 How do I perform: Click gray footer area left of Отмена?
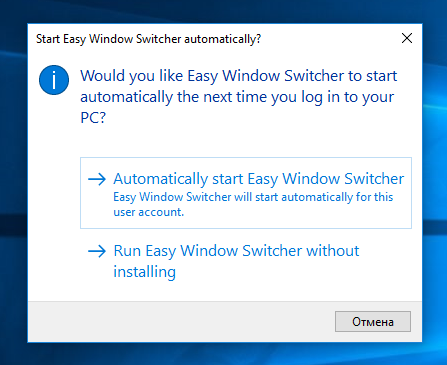point(180,322)
